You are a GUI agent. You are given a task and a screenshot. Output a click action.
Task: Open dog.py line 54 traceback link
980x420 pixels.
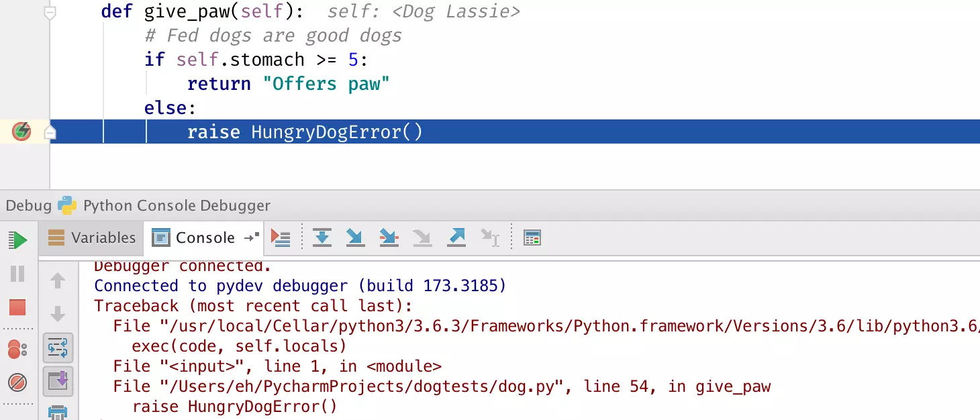tap(343, 386)
